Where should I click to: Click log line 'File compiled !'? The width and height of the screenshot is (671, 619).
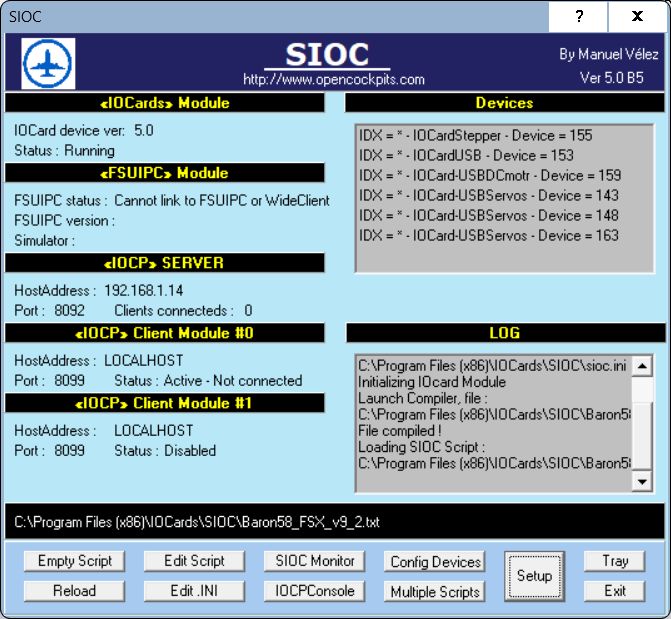[399, 431]
